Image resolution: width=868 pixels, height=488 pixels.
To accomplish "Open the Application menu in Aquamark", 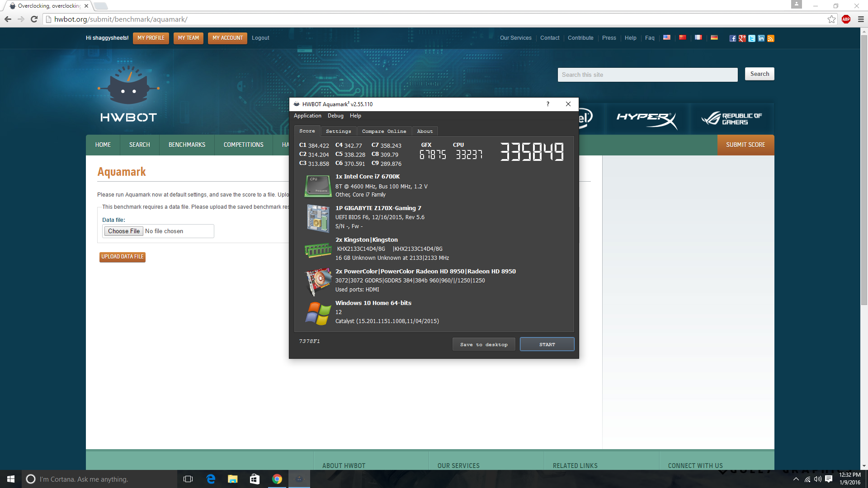I will point(307,116).
